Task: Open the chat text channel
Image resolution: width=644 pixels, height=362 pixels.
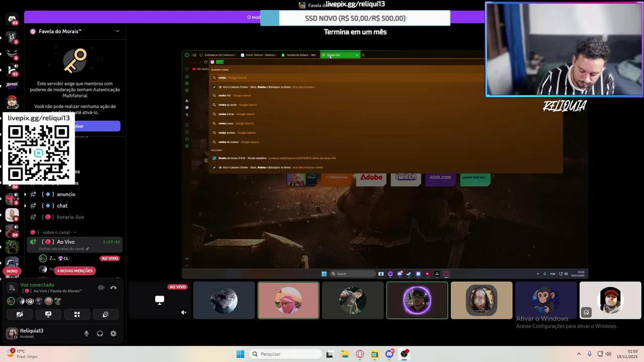Action: (x=62, y=206)
